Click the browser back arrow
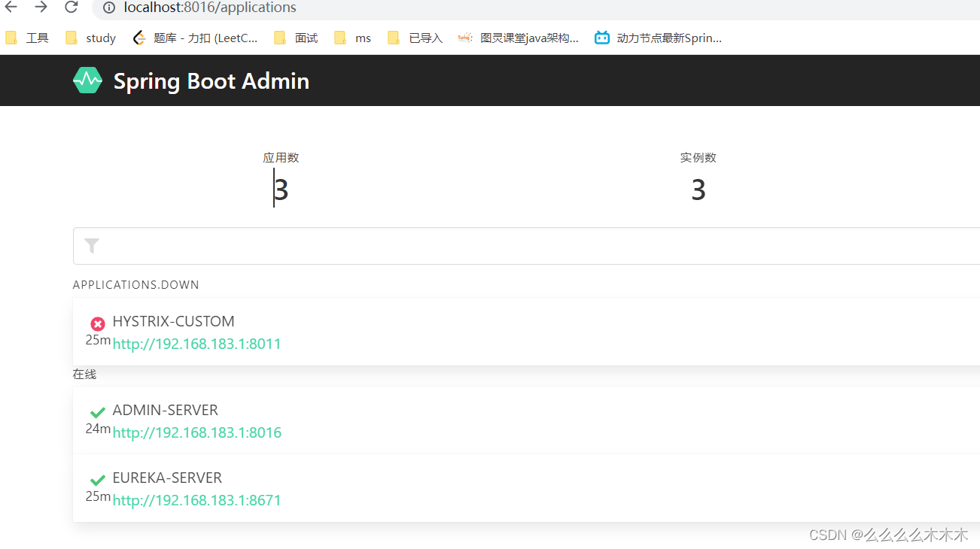 pyautogui.click(x=11, y=7)
